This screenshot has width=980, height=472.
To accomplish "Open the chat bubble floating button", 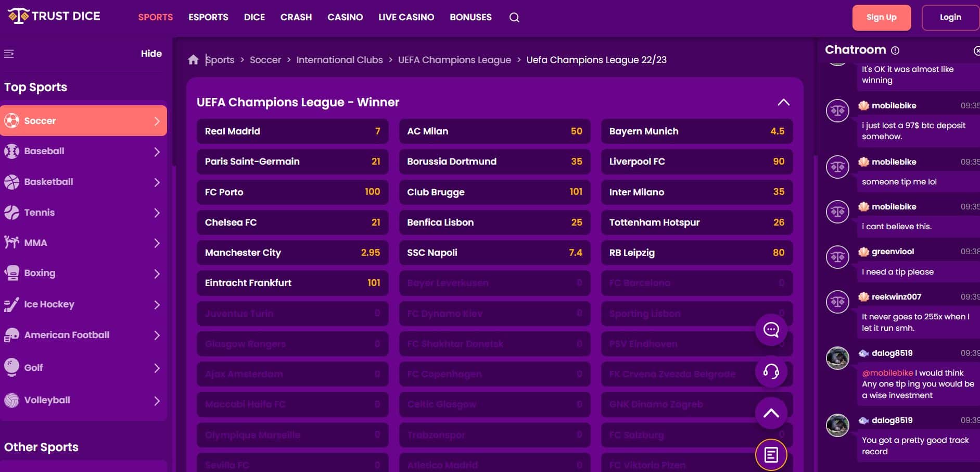I will [771, 330].
